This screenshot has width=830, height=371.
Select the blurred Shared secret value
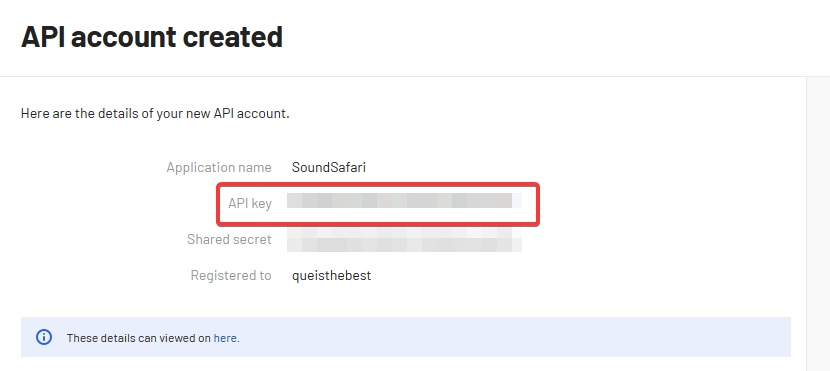404,239
